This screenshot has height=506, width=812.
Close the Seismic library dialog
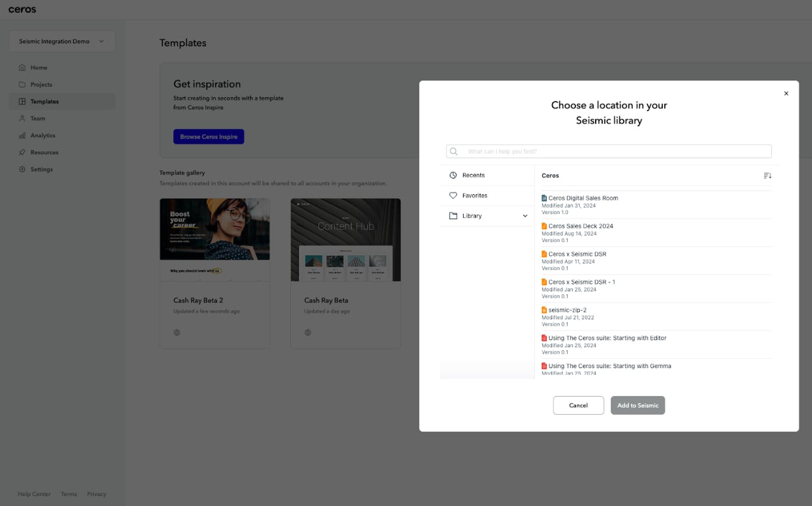point(786,93)
